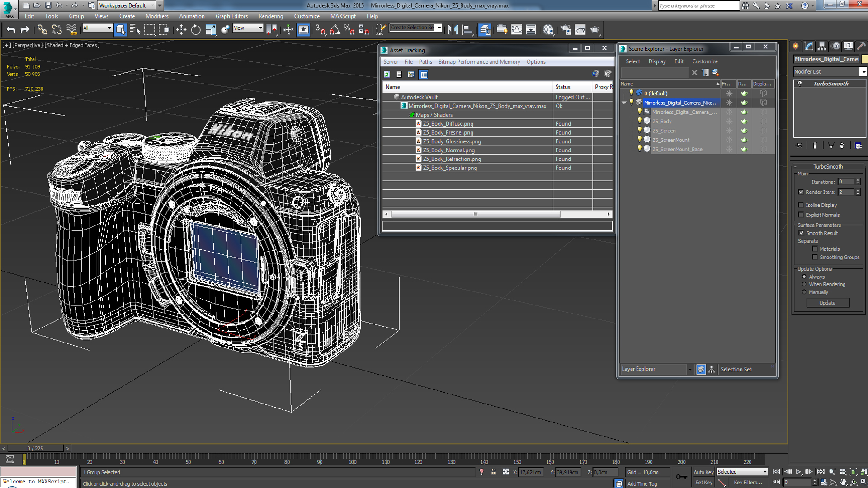Image resolution: width=868 pixels, height=488 pixels.
Task: Click the Mirror tool icon
Action: (453, 30)
